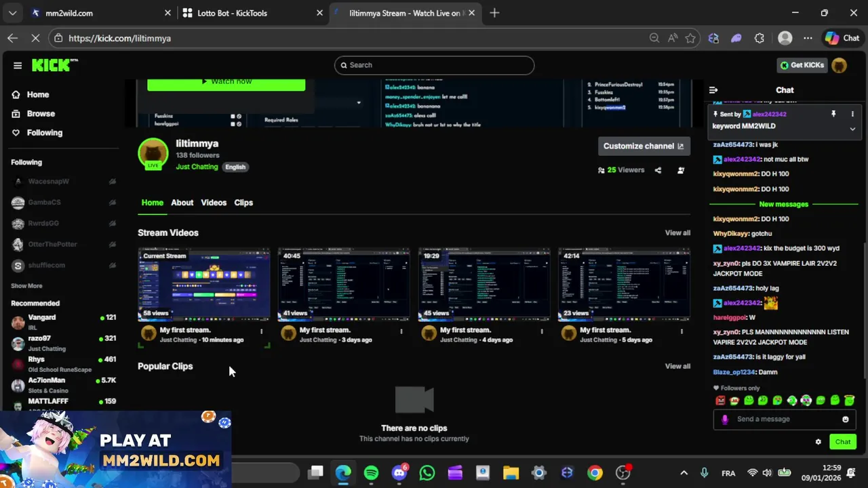Switch to the About tab

pos(182,203)
